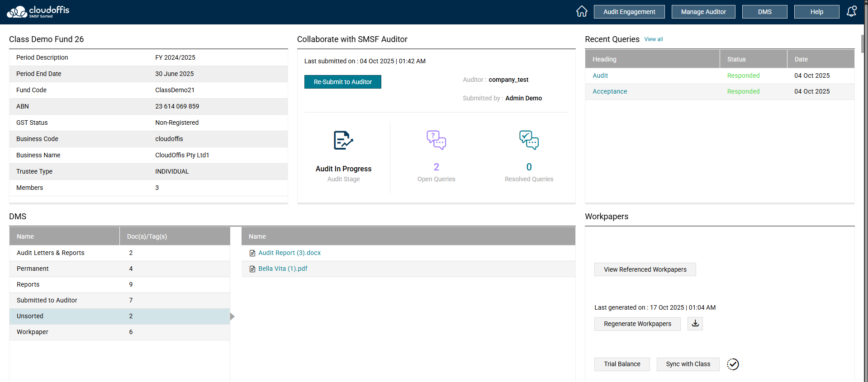Open the notifications bell
The image size is (868, 382).
tap(851, 11)
